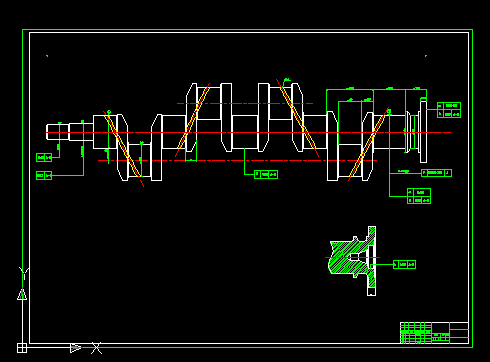Image resolution: width=490 pixels, height=362 pixels.
Task: Select the UCS Y-axis triangular arrowhead
Action: (x=22, y=294)
